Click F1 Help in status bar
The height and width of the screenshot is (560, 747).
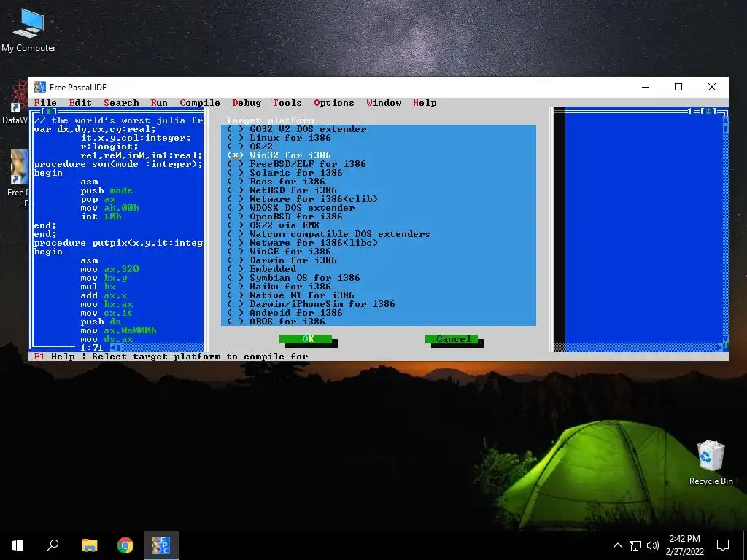pyautogui.click(x=54, y=357)
